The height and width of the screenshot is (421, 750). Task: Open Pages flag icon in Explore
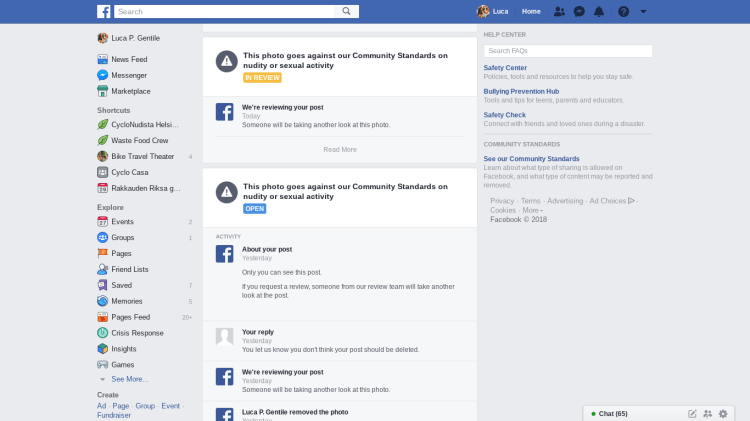pyautogui.click(x=102, y=253)
